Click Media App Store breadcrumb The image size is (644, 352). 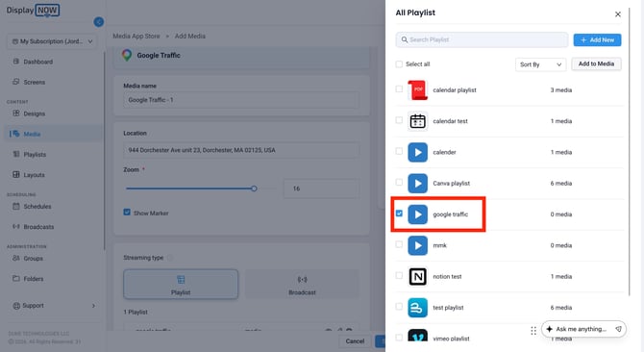(x=136, y=37)
